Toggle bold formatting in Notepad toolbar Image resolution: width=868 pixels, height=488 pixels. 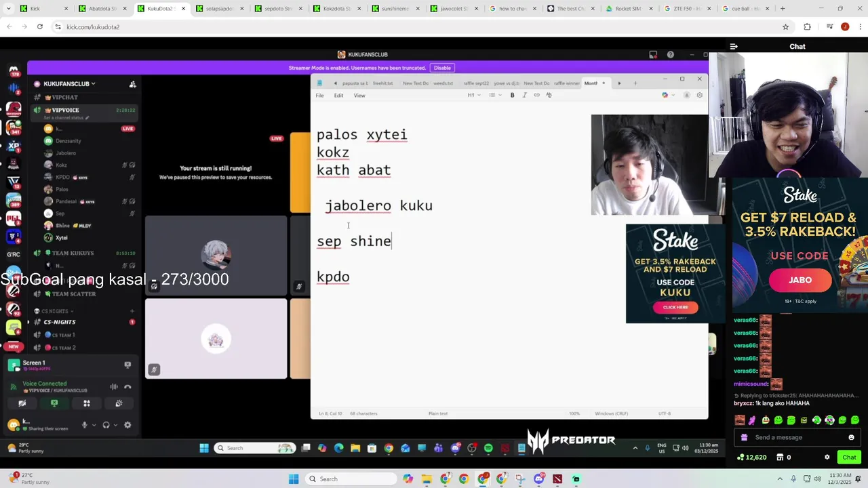click(x=512, y=95)
